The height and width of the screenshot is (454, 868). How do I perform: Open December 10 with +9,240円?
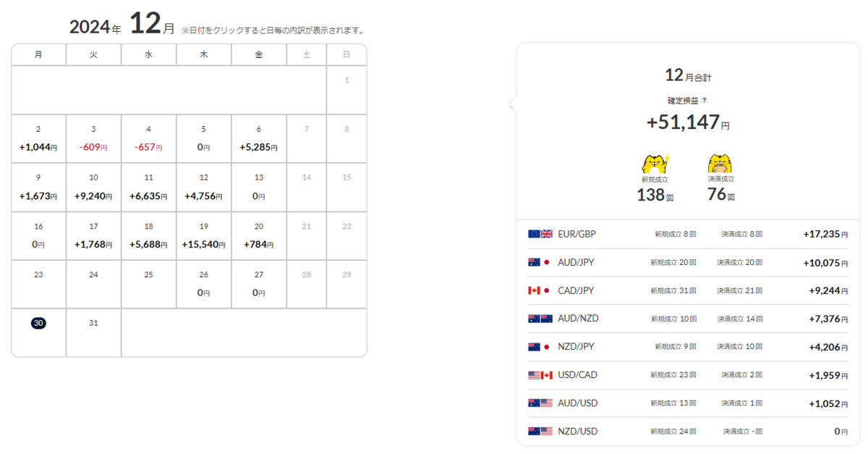click(93, 187)
